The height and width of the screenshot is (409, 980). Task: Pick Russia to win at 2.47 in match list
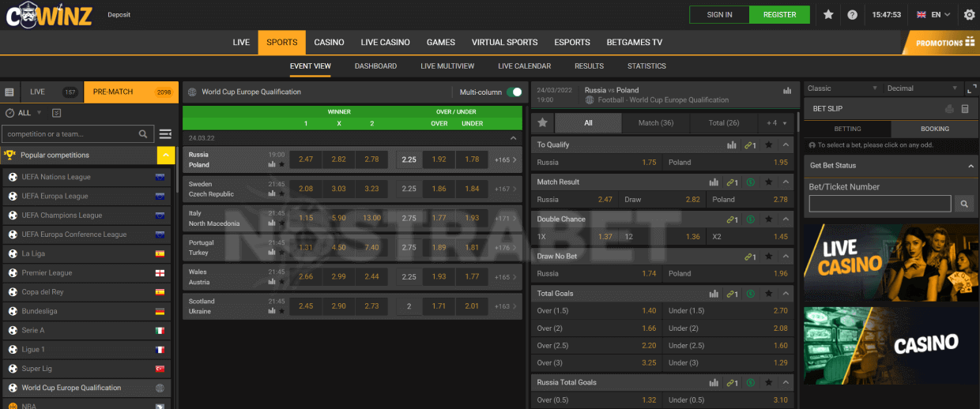(306, 159)
